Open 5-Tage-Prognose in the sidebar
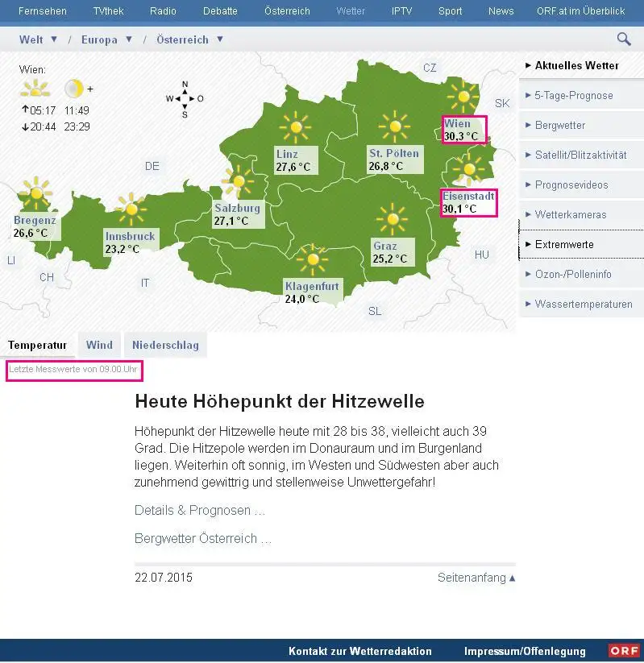This screenshot has height=663, width=644. click(574, 95)
